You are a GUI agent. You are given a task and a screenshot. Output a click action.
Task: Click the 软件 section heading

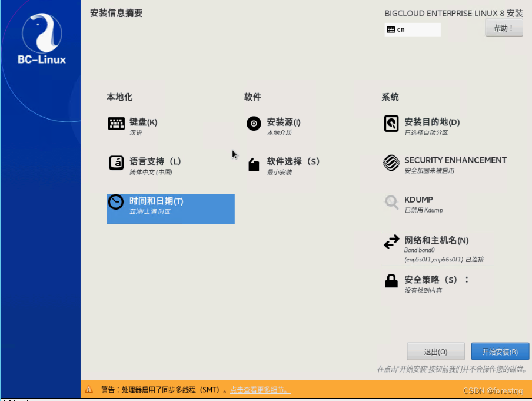tap(253, 97)
